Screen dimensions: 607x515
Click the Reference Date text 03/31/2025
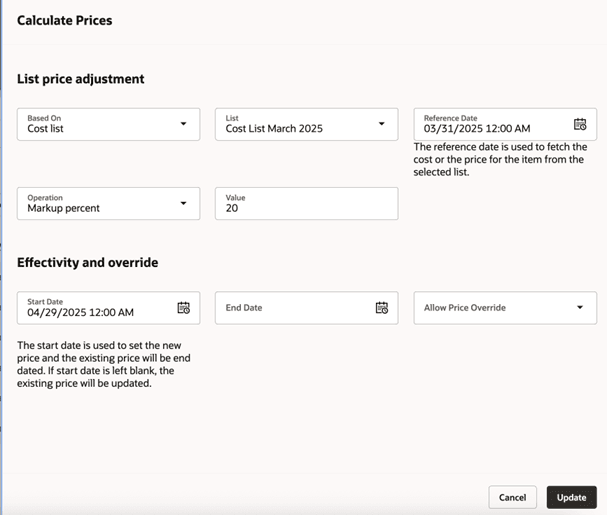point(477,129)
